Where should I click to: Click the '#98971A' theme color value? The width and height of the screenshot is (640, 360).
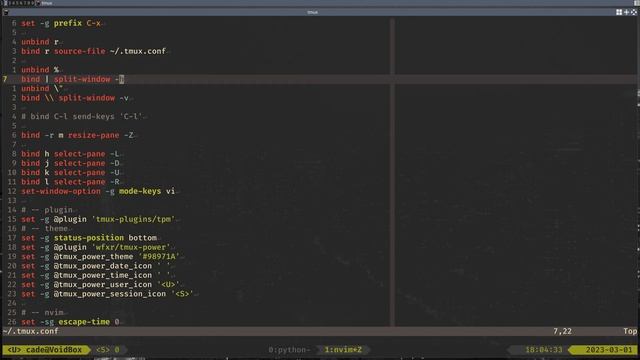click(159, 256)
